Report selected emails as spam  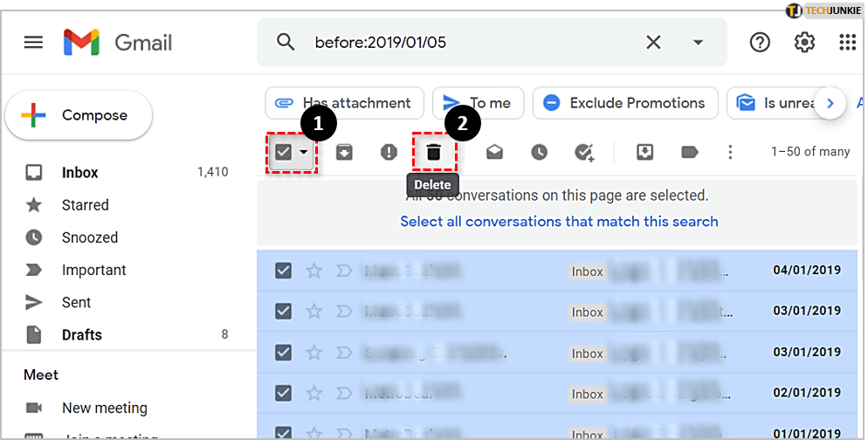pyautogui.click(x=389, y=153)
